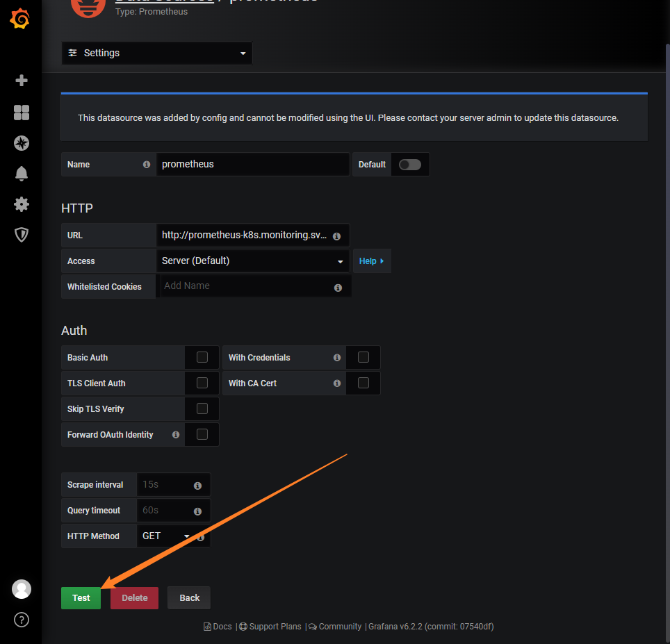The image size is (670, 644).
Task: Click the Back button
Action: point(189,598)
